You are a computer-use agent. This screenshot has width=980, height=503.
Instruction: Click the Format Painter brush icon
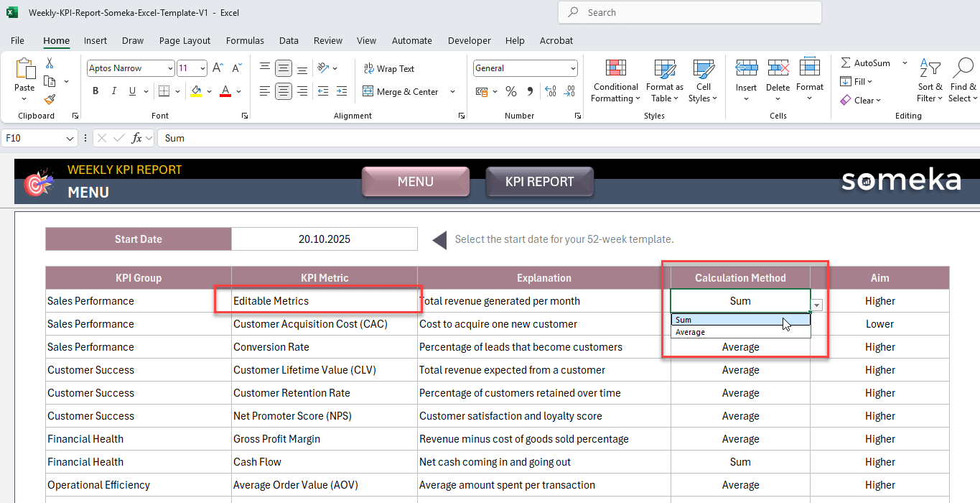pos(49,99)
